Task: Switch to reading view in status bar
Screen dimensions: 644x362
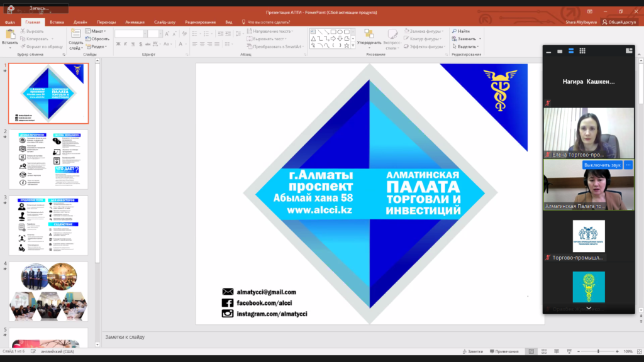Action: tap(557, 351)
